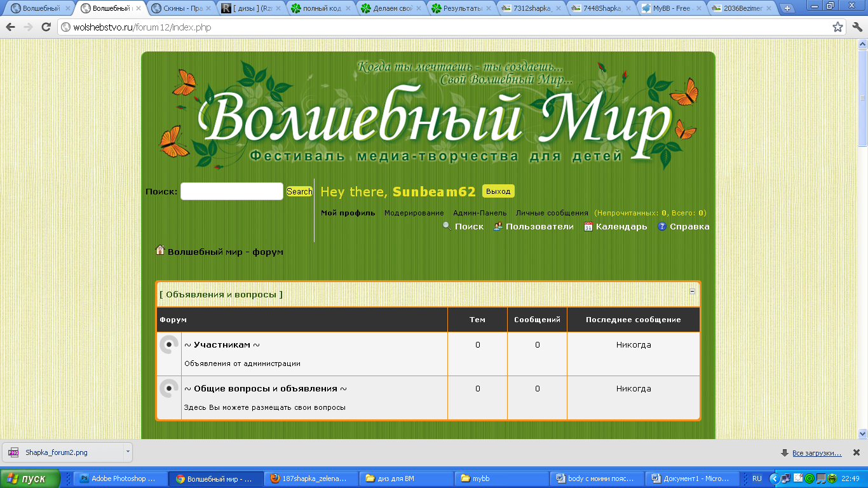Screen dimensions: 868x488
Task: Open a new browser tab
Action: coord(787,8)
